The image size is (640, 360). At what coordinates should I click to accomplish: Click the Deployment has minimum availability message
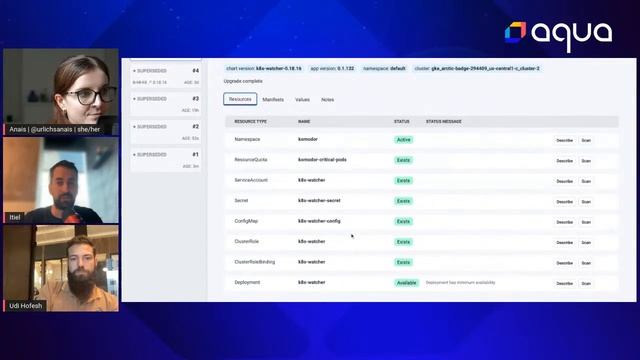[460, 282]
